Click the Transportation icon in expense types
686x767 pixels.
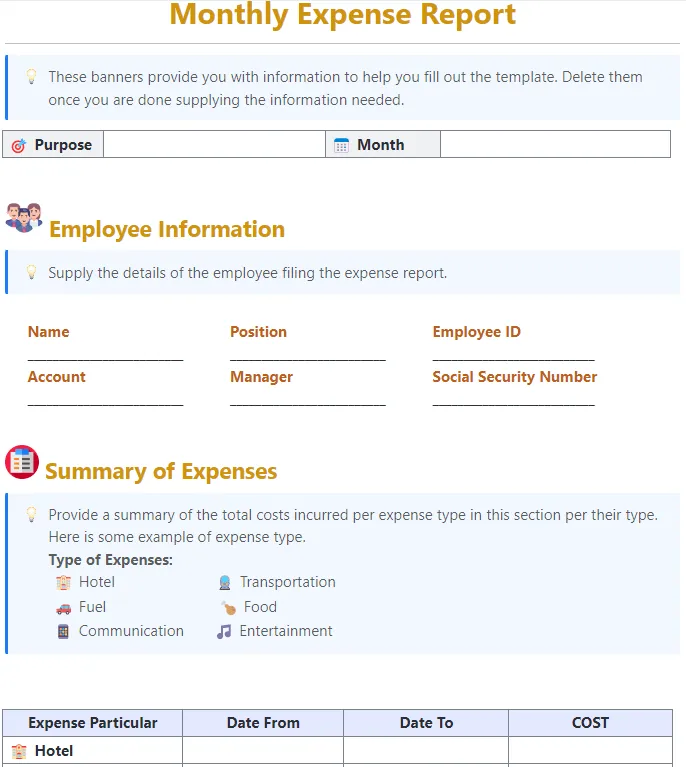click(225, 583)
